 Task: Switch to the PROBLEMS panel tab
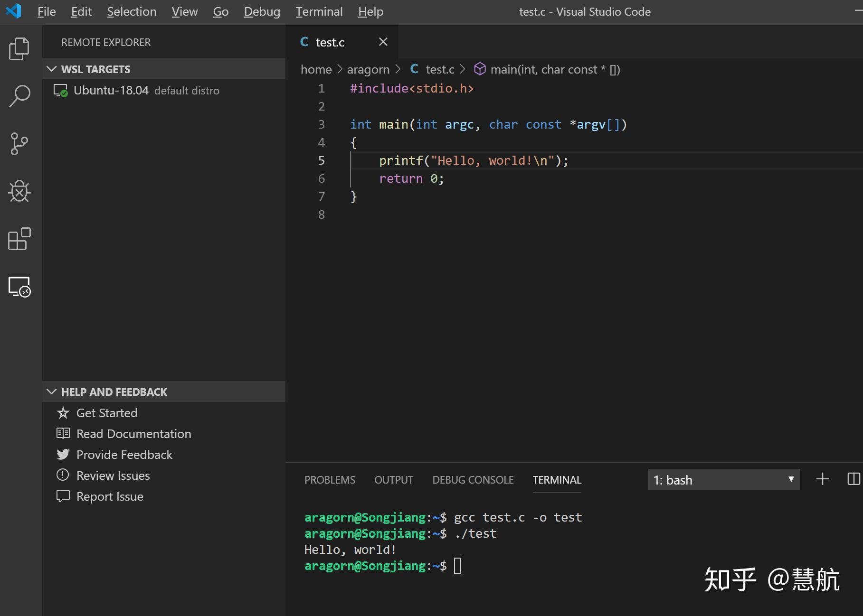click(x=330, y=480)
